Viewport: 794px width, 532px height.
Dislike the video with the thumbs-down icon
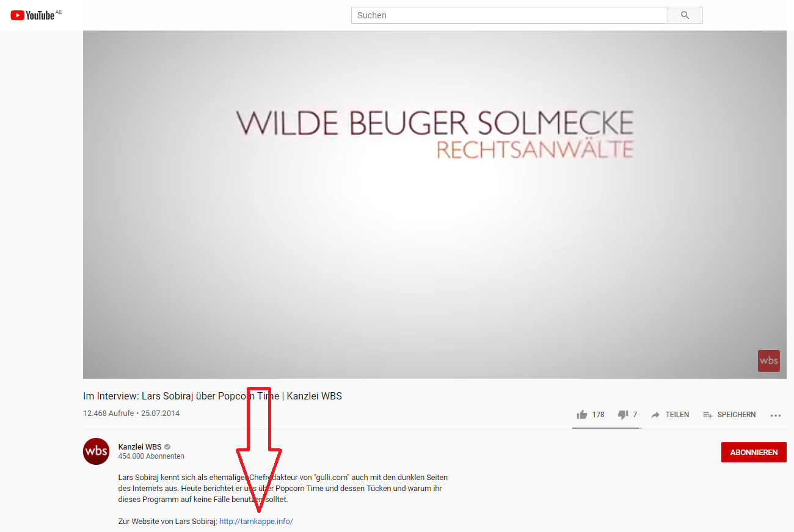(x=623, y=415)
